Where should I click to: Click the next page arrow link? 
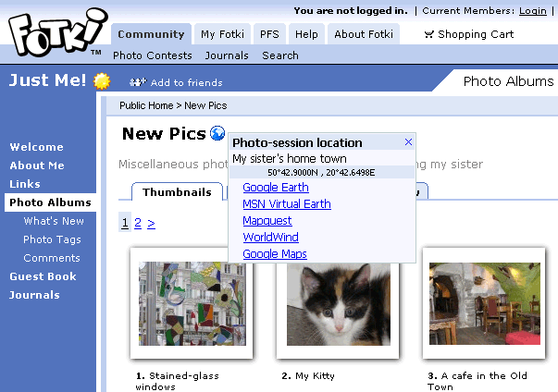(151, 223)
